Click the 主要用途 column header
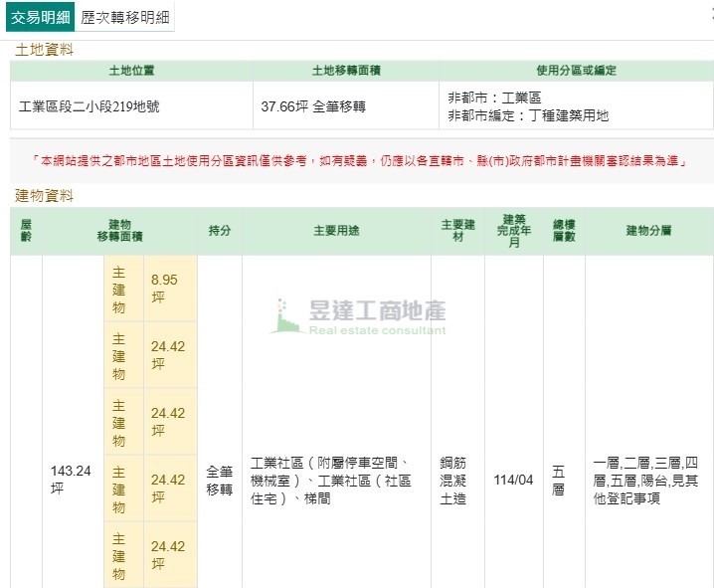The height and width of the screenshot is (588, 714). pyautogui.click(x=336, y=231)
